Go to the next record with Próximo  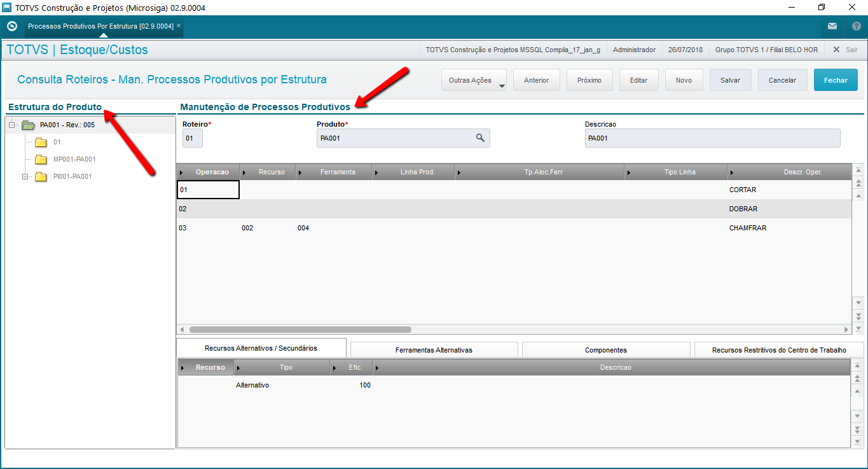pos(589,80)
